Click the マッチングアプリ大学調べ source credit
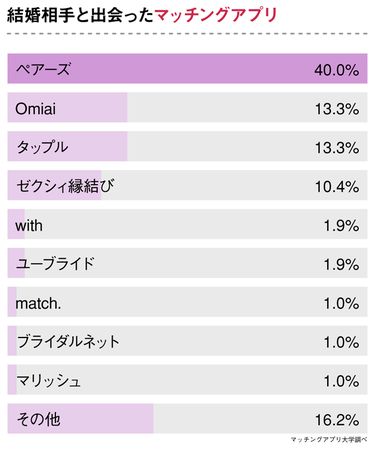375x450 pixels. (x=329, y=439)
